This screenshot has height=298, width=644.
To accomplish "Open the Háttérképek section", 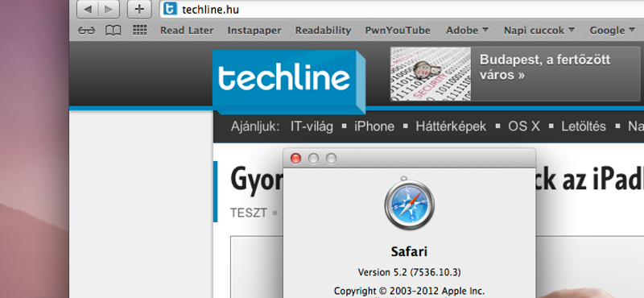I will tap(451, 126).
